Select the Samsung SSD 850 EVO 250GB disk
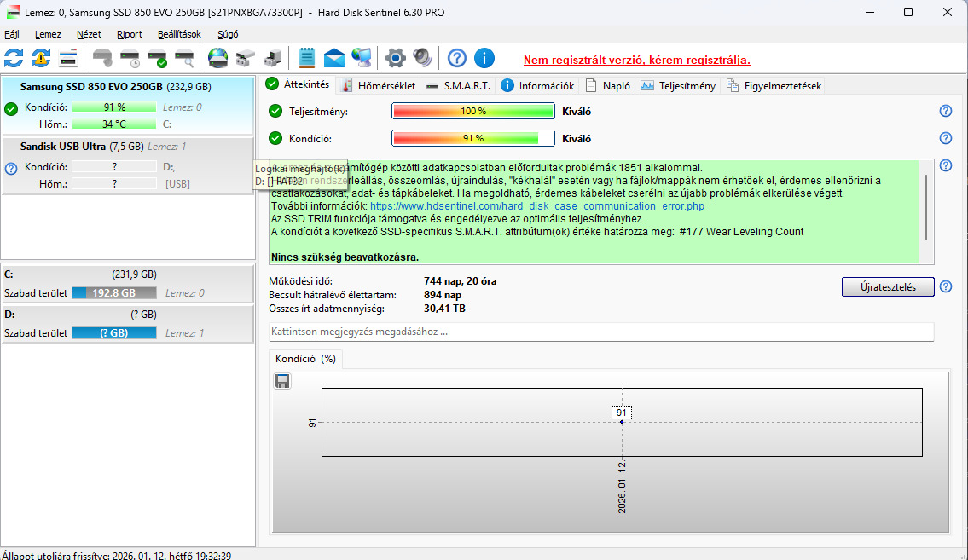The height and width of the screenshot is (560, 968). pos(127,105)
